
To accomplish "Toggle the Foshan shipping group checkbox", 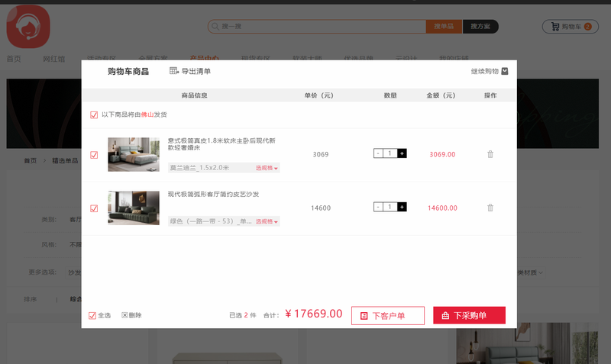I will (x=94, y=114).
